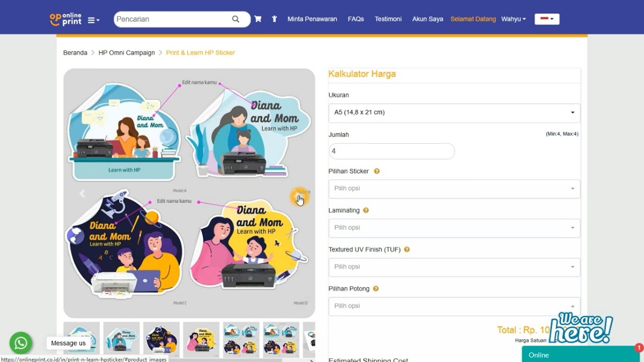Viewport: 644px width, 362px height.
Task: Open the WhatsApp chat icon
Action: 21,343
